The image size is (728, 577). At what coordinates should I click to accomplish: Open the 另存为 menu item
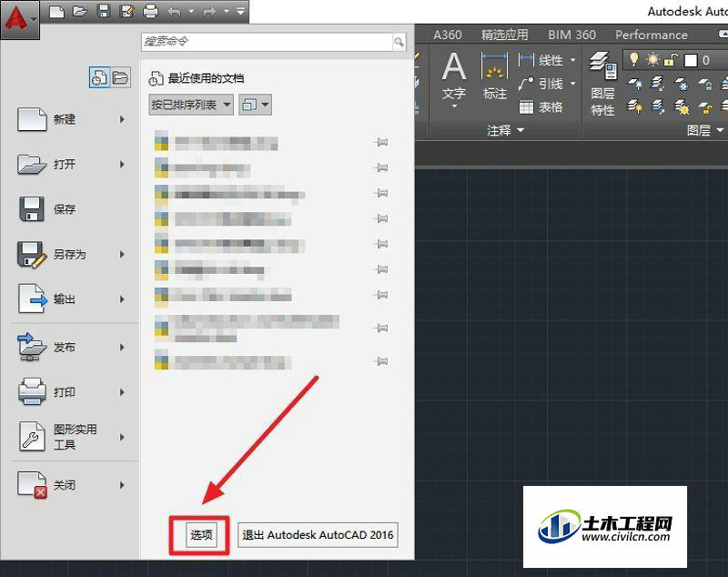click(73, 255)
